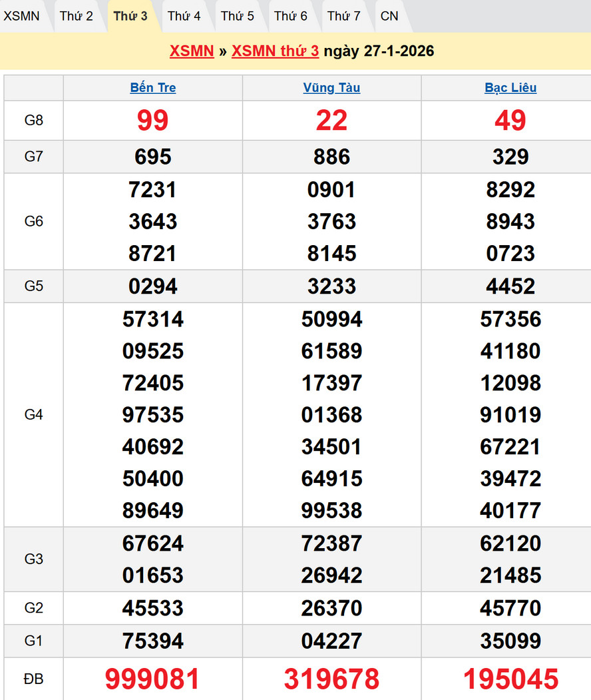Select the Thứ 3 tab

pos(130,16)
